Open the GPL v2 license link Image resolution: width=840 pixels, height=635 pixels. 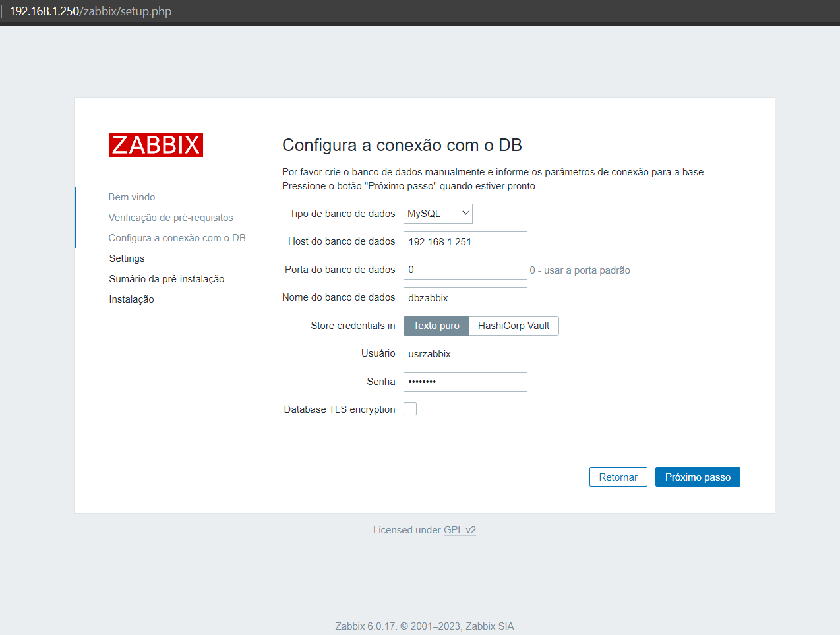coord(460,530)
